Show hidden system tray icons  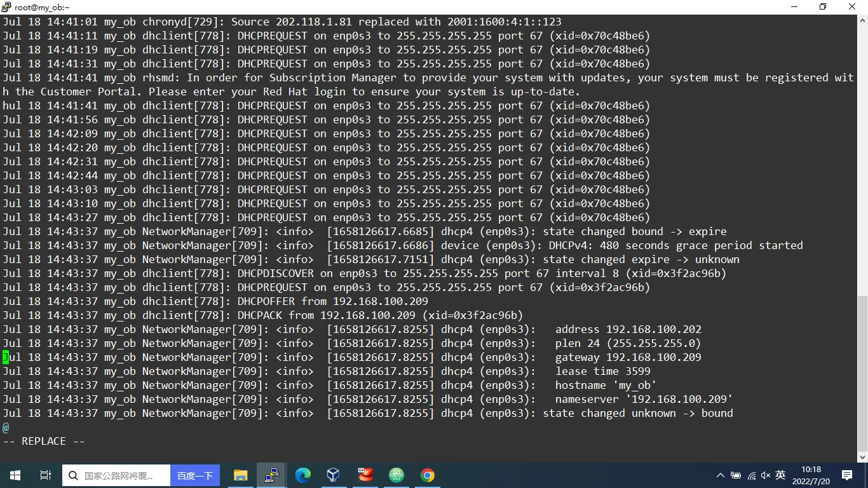pyautogui.click(x=720, y=475)
